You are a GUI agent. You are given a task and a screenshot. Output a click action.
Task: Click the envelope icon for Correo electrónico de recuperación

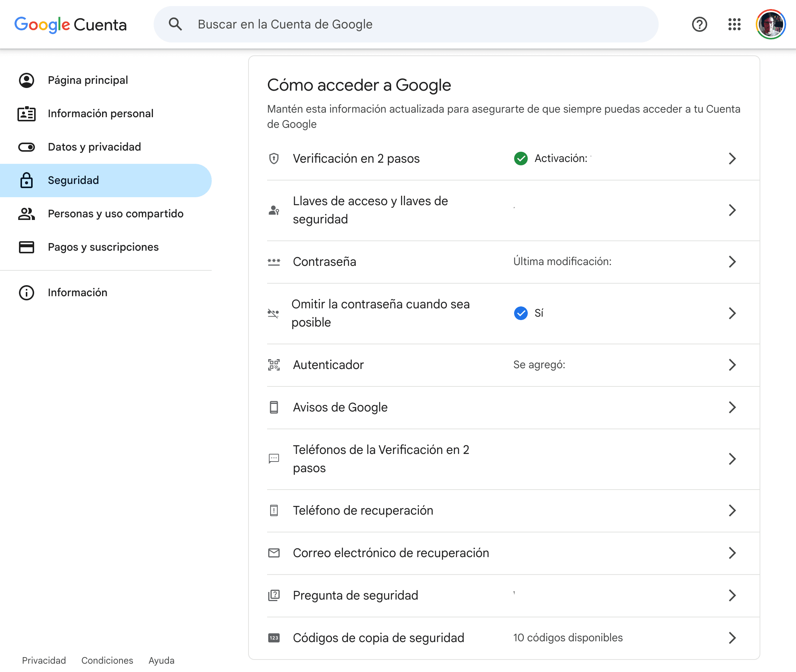tap(274, 553)
